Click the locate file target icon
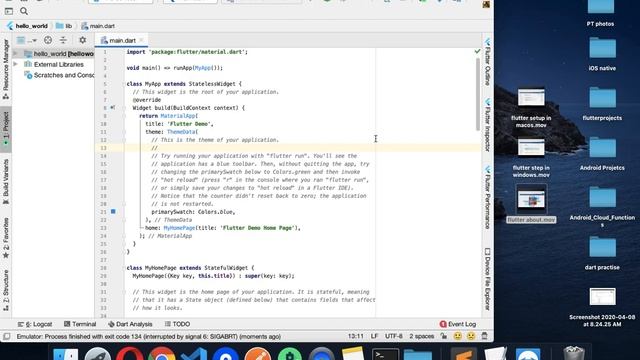The width and height of the screenshot is (640, 360). [48, 40]
